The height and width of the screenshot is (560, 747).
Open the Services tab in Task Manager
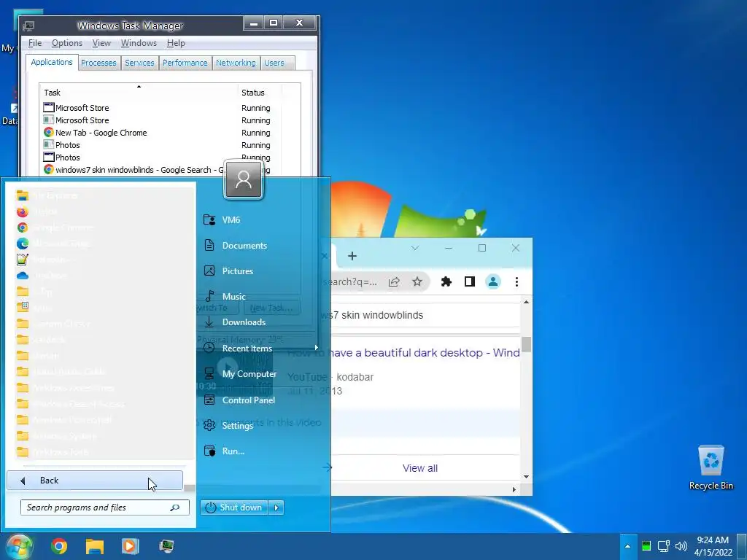139,63
